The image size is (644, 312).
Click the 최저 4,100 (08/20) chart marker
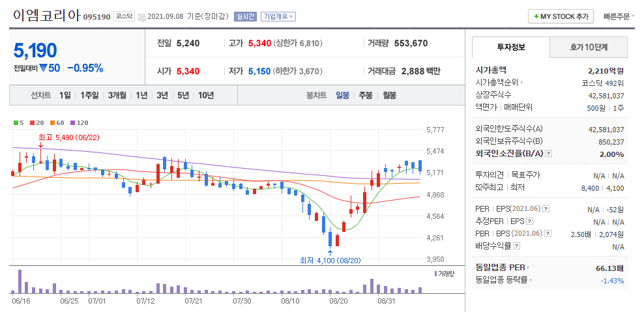pos(330,261)
